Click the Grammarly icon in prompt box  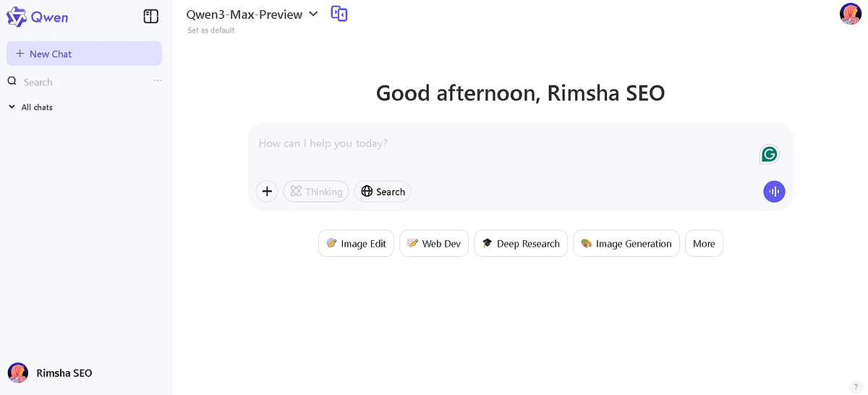pyautogui.click(x=769, y=154)
